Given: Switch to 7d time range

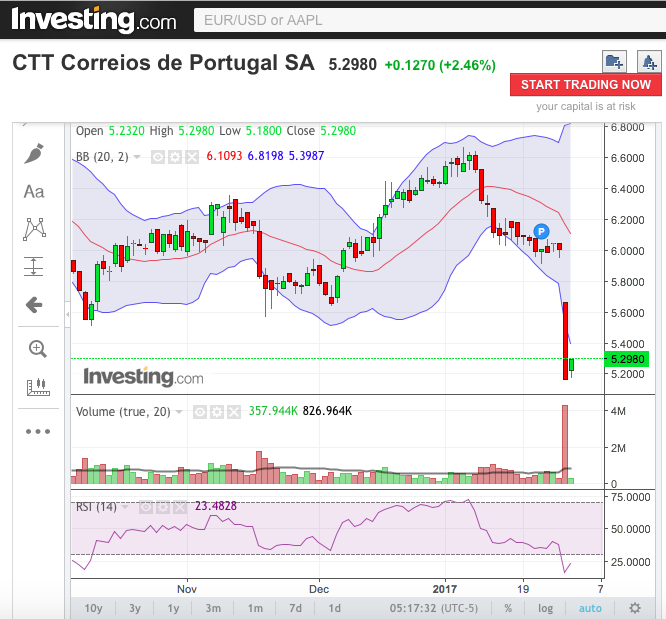Looking at the screenshot, I should click(x=295, y=608).
